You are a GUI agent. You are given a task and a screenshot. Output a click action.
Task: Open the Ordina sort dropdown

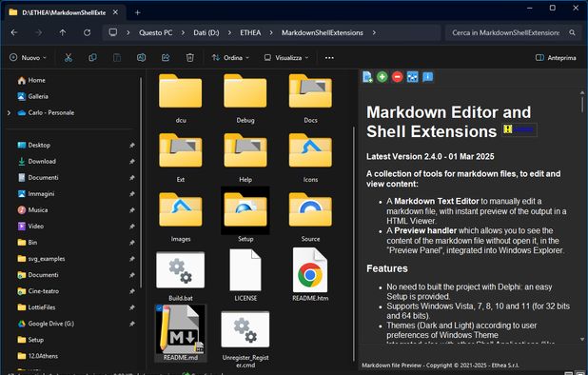tap(230, 58)
